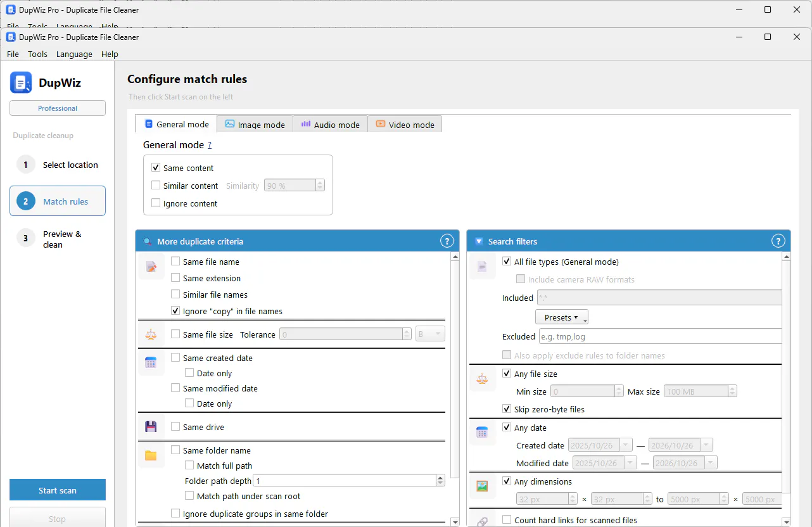This screenshot has width=812, height=527.
Task: Toggle Ignore "copy" in file names
Action: pyautogui.click(x=175, y=311)
